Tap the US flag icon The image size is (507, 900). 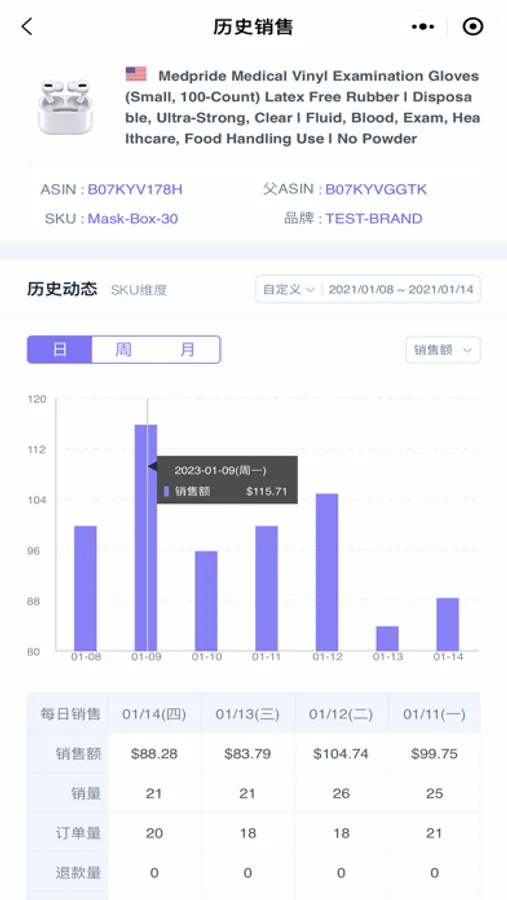[x=136, y=74]
